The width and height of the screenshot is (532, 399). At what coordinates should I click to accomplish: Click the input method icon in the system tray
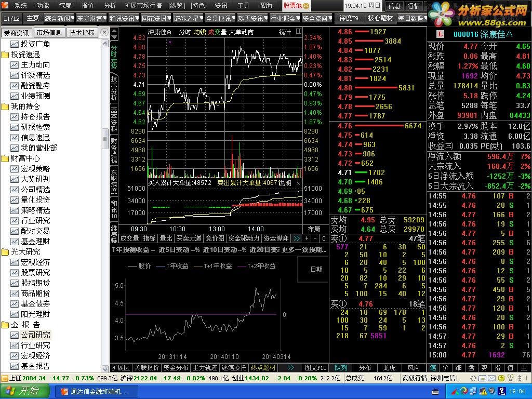(x=502, y=391)
